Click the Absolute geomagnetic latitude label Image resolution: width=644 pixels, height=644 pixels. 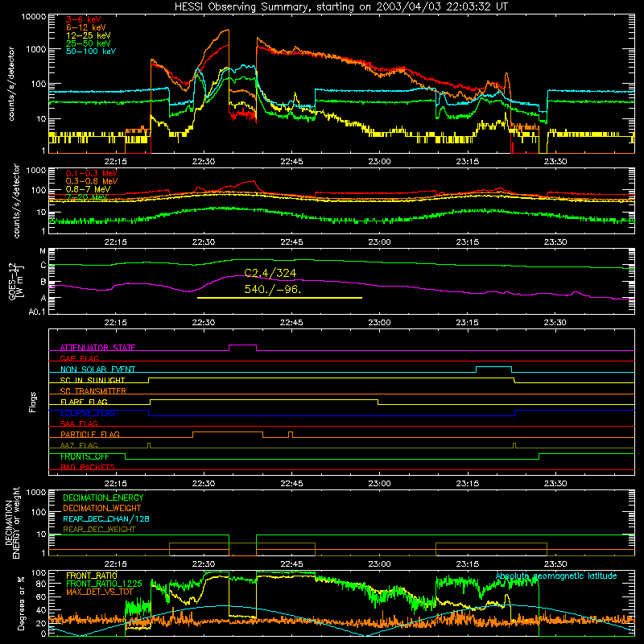pos(556,576)
